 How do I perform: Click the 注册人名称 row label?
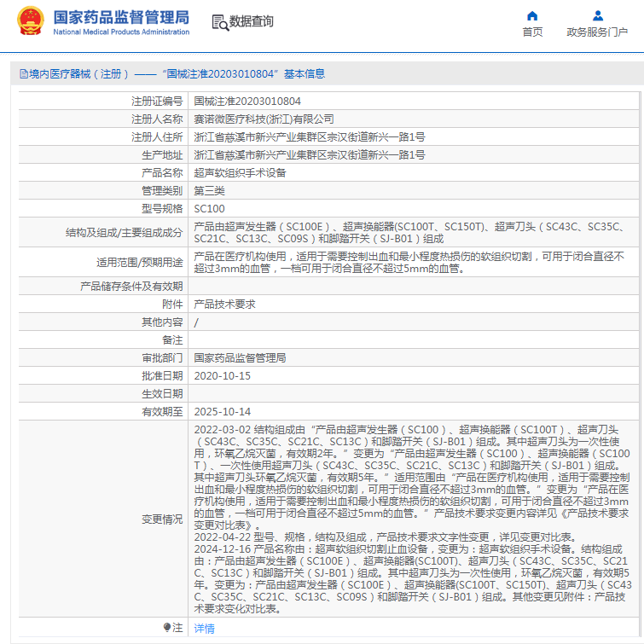[x=157, y=119]
